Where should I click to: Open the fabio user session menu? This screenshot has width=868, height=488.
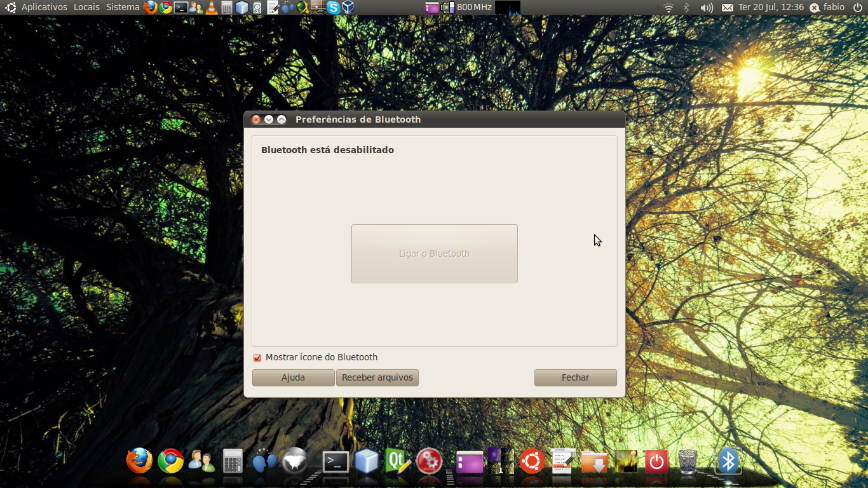(x=827, y=8)
